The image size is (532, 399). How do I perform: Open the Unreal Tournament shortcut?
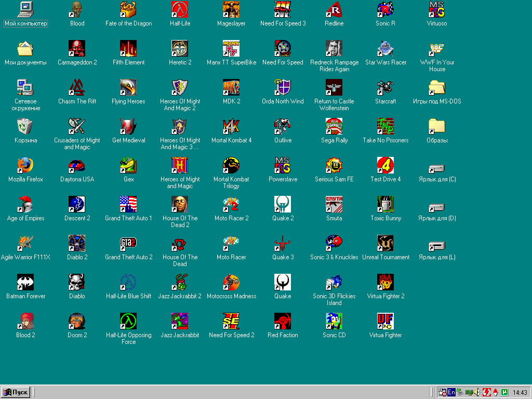[x=385, y=244]
